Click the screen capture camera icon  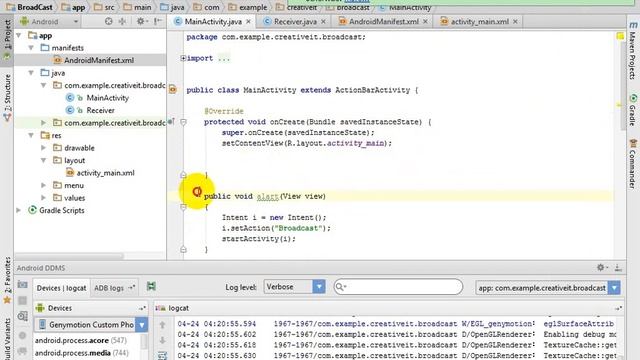coord(22,284)
